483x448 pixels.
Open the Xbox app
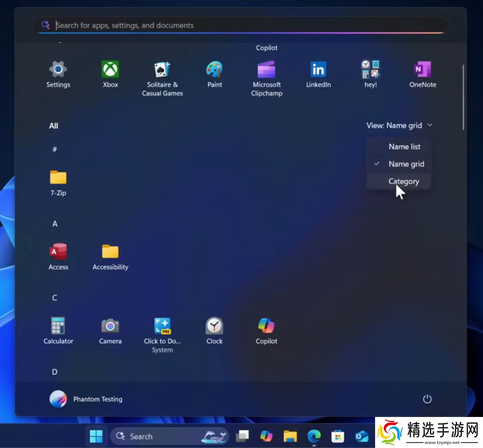(110, 74)
